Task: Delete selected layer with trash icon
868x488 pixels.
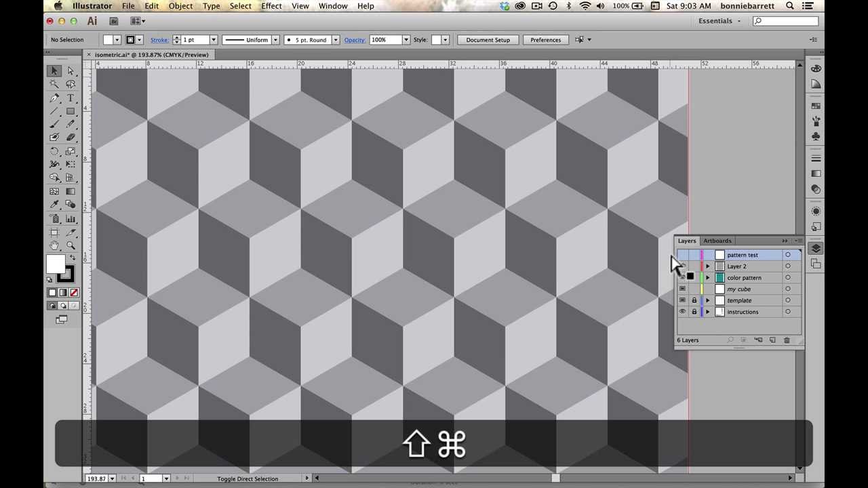Action: pyautogui.click(x=787, y=340)
